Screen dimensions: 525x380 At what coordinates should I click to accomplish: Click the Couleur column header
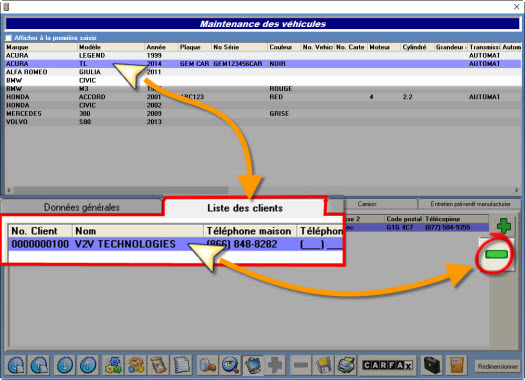[284, 47]
